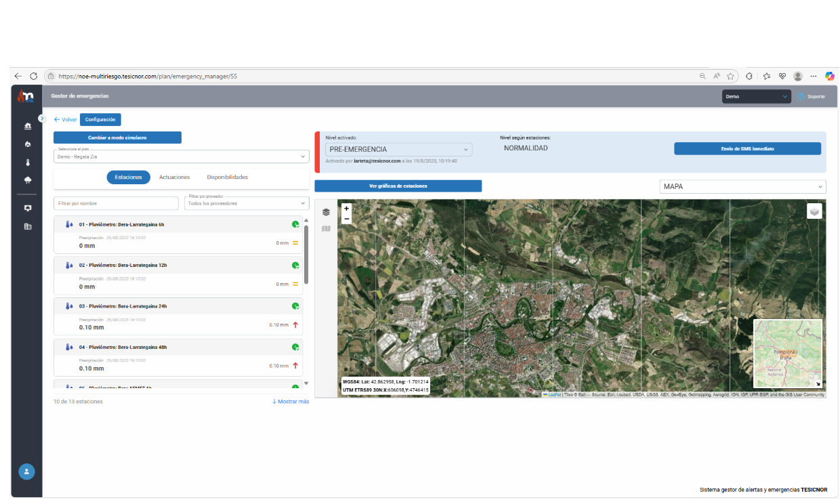Click 'Ver gráficas de estaciones'
The image size is (840, 504).
click(398, 186)
